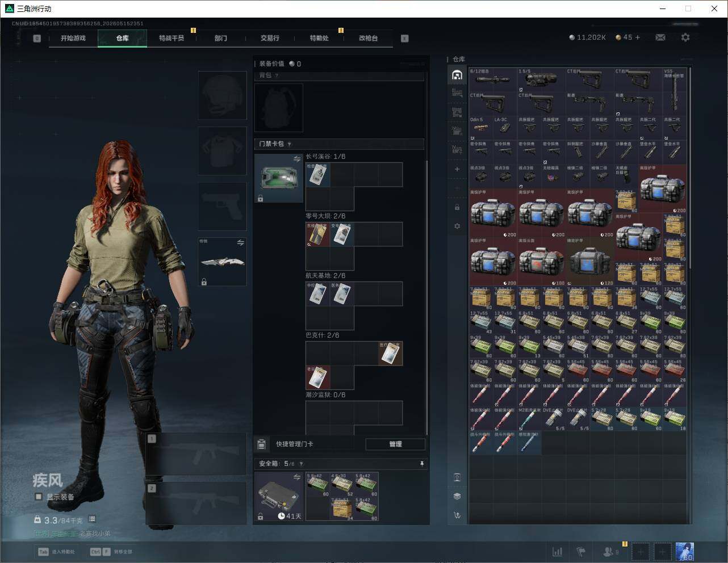Select the red 零号大坝 access card
Viewport: 728px width, 563px height.
point(318,234)
